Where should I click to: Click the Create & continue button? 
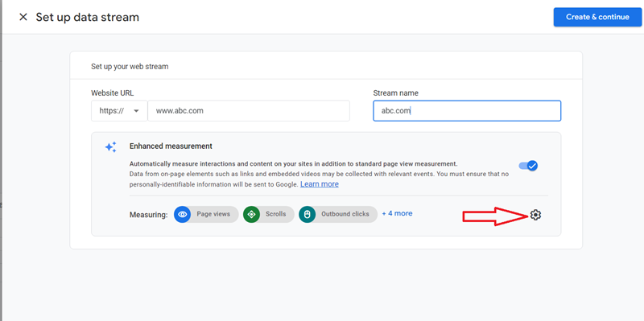597,17
